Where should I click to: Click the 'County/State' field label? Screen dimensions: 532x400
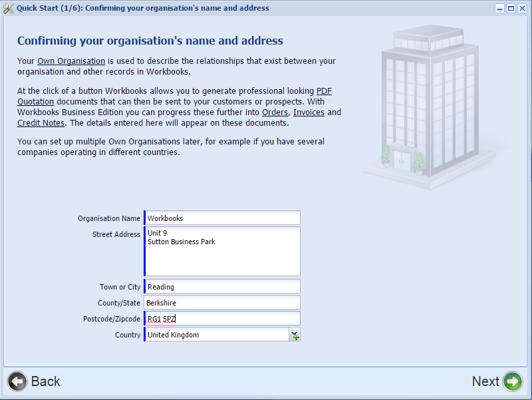[x=119, y=303]
